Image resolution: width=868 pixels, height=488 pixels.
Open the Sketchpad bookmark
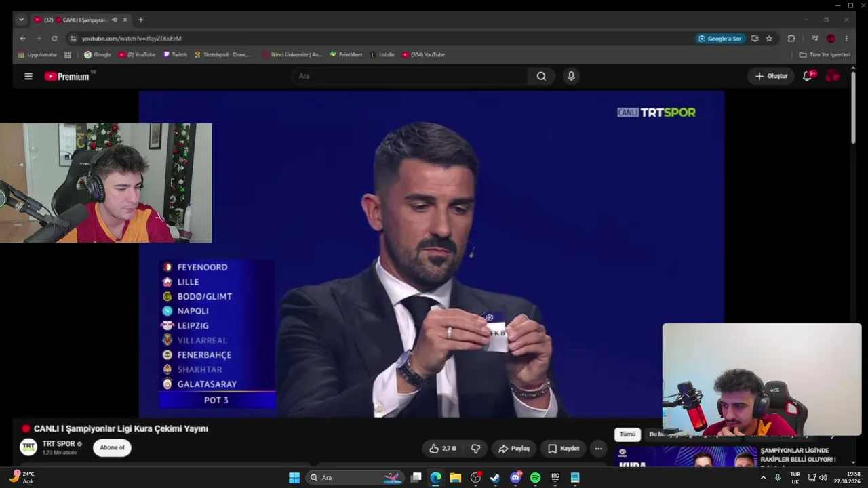pyautogui.click(x=222, y=55)
